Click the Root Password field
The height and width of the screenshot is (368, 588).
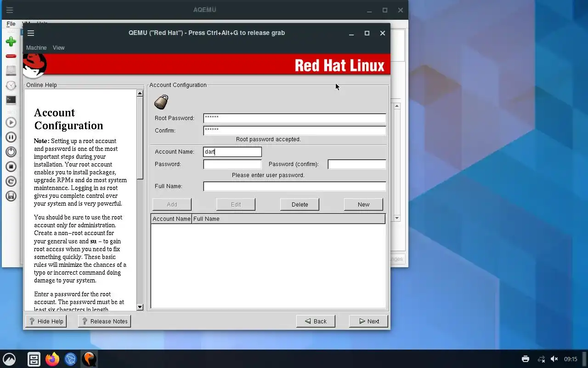294,118
